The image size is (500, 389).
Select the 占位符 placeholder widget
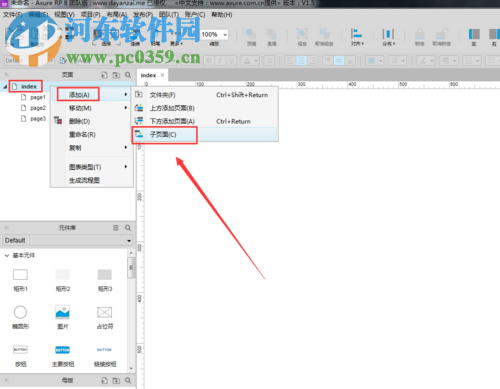pos(105,318)
